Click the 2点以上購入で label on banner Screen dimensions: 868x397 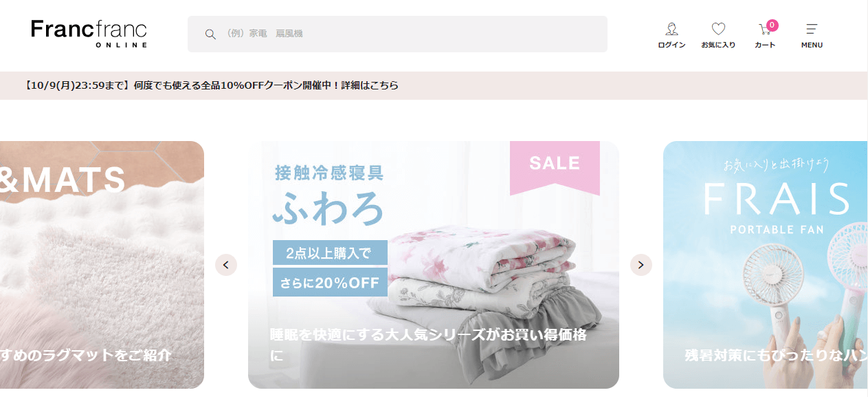[x=330, y=253]
